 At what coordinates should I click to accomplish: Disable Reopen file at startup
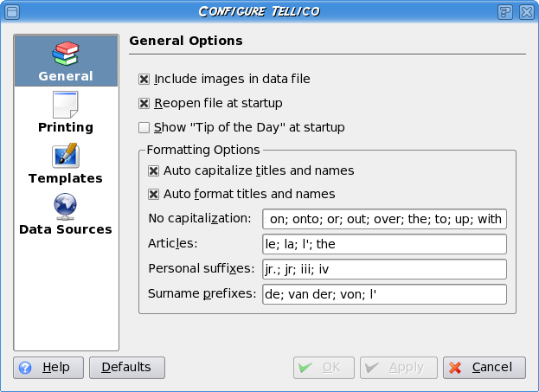click(144, 103)
